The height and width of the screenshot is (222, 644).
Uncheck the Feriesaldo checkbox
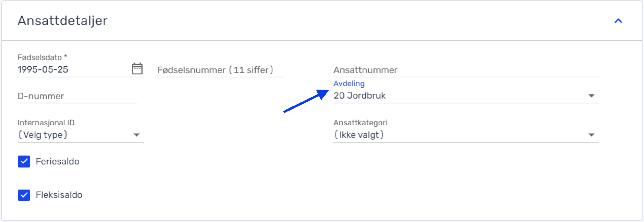coord(24,162)
